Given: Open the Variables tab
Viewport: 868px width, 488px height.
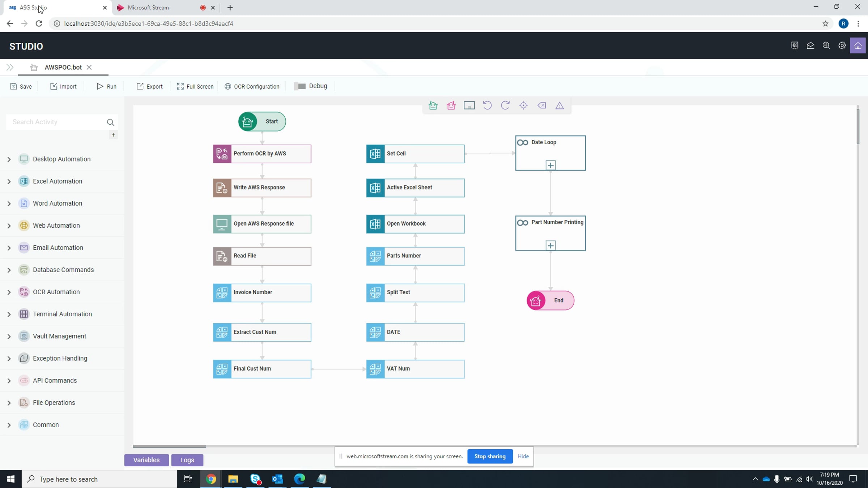Looking at the screenshot, I should click(x=146, y=460).
